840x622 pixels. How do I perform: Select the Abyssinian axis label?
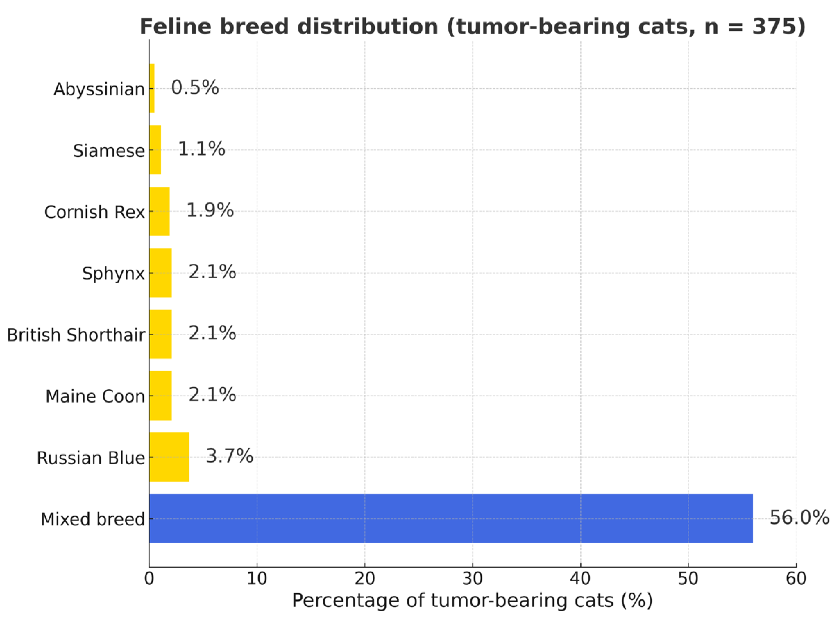tap(99, 89)
